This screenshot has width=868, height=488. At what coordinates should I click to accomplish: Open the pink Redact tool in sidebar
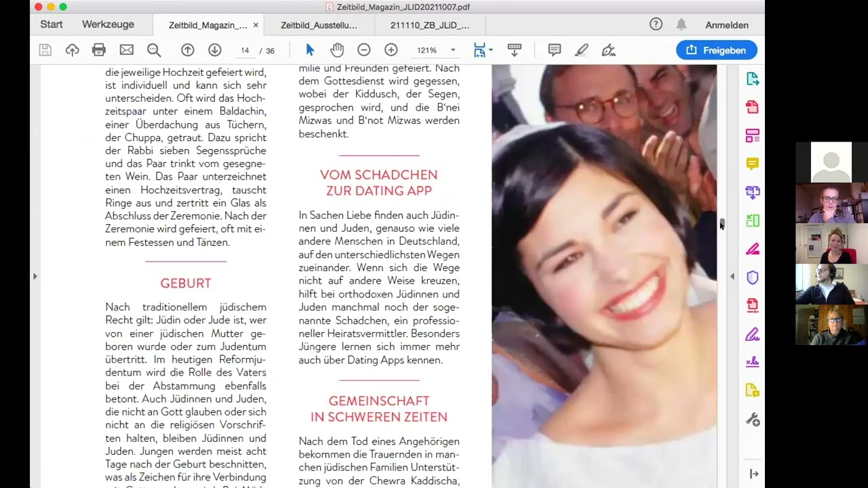click(753, 249)
